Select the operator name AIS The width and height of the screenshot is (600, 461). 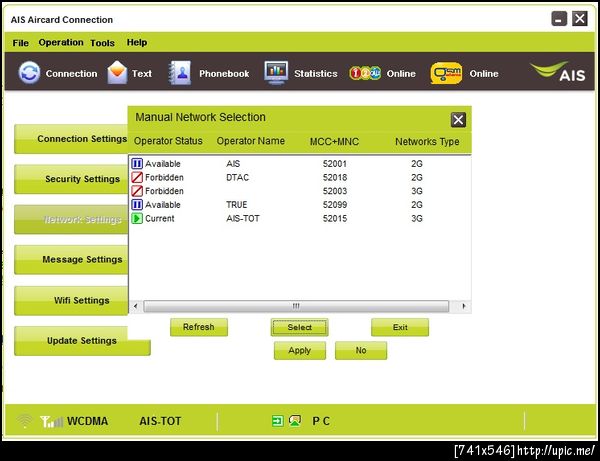tap(233, 164)
